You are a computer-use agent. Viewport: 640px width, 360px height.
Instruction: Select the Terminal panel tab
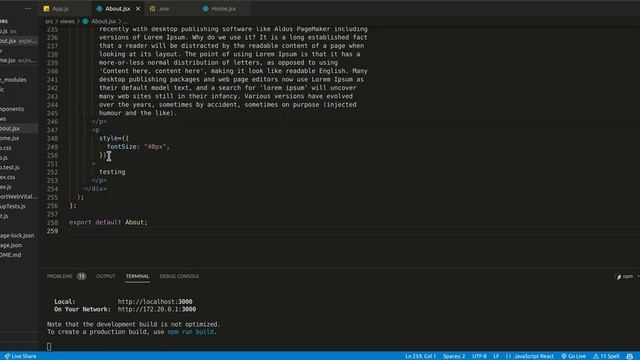click(x=138, y=276)
